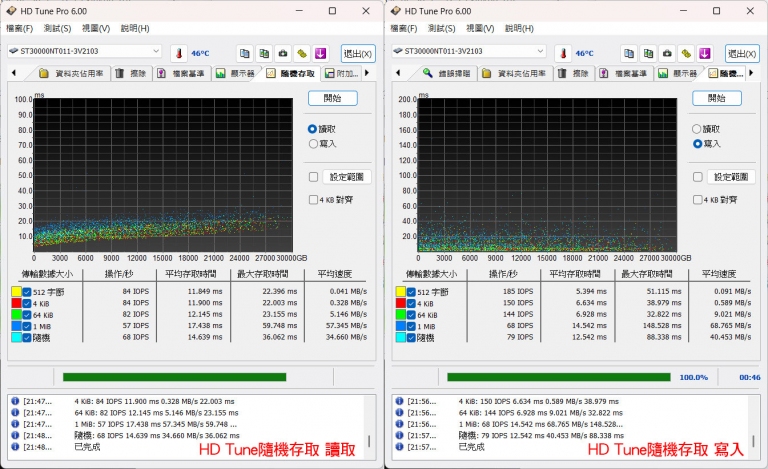
Task: Click purple minimize-to-tray arrow in read-test window
Action: 320,53
